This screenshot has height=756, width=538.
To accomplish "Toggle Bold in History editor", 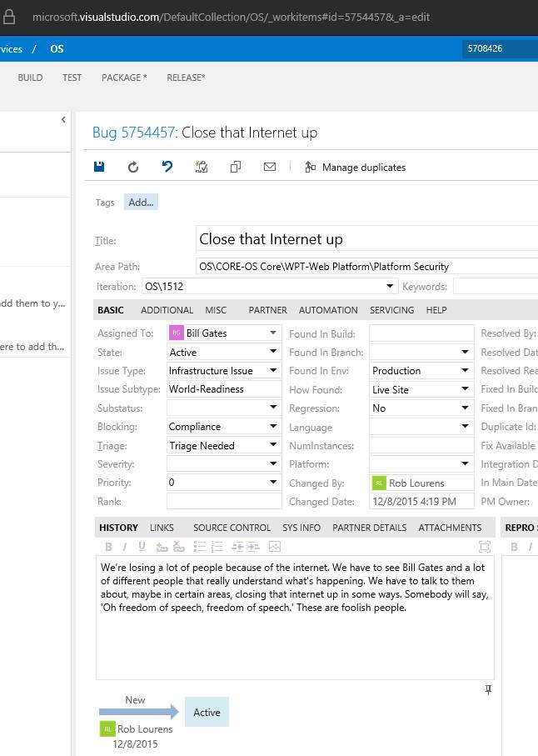I will point(108,547).
